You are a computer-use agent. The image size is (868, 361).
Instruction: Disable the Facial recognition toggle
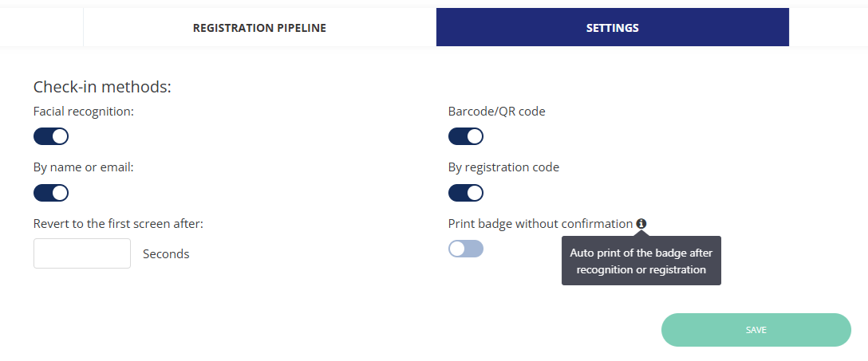pyautogui.click(x=51, y=136)
